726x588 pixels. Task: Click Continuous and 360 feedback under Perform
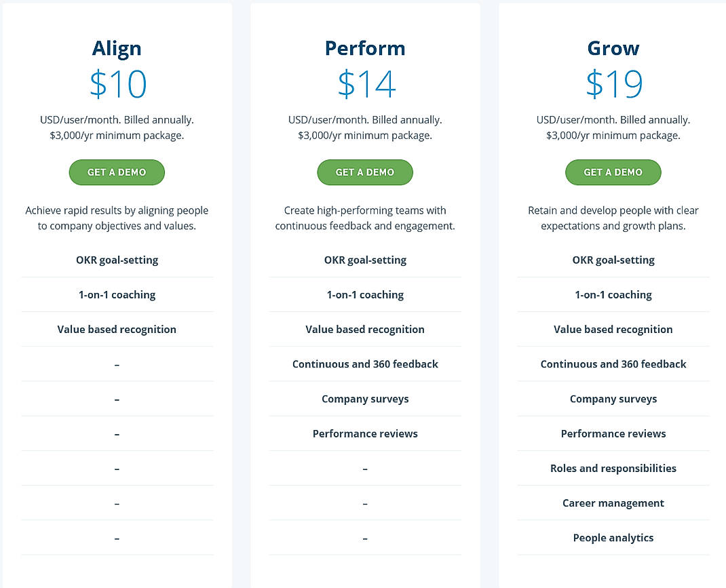[x=364, y=364]
